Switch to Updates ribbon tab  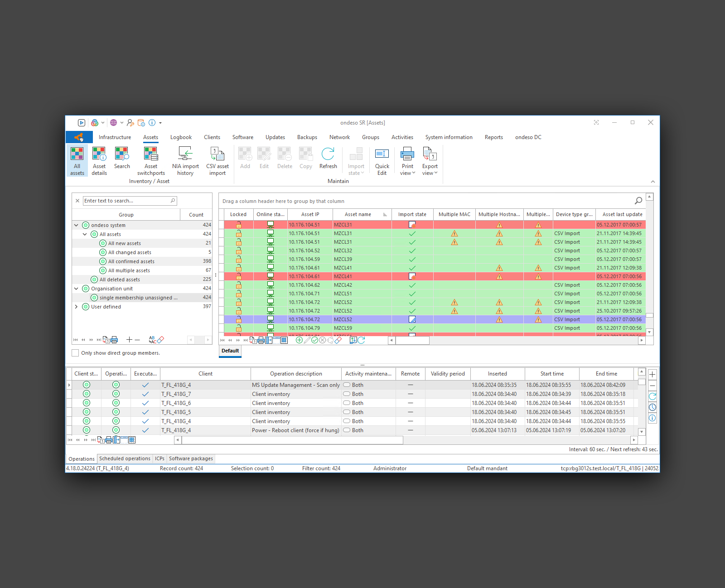click(275, 137)
